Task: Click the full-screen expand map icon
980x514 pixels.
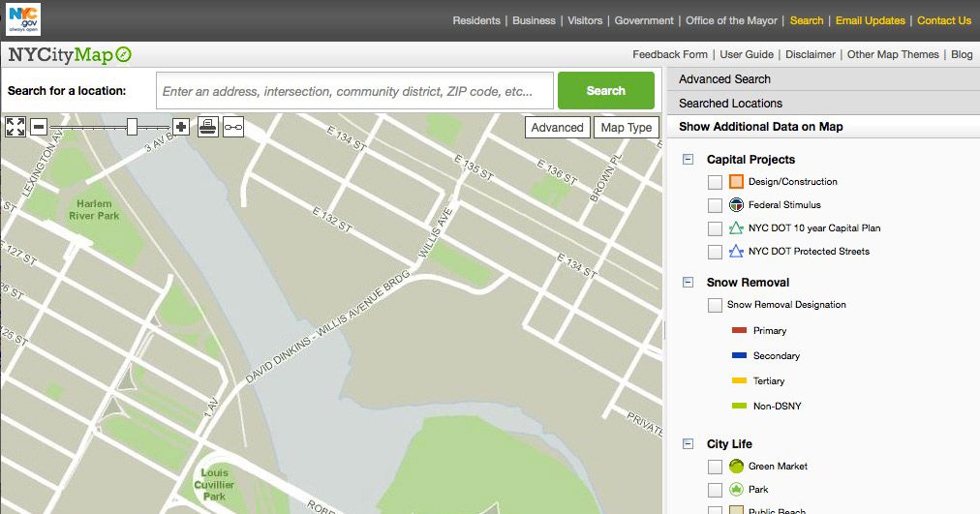Action: click(x=15, y=127)
